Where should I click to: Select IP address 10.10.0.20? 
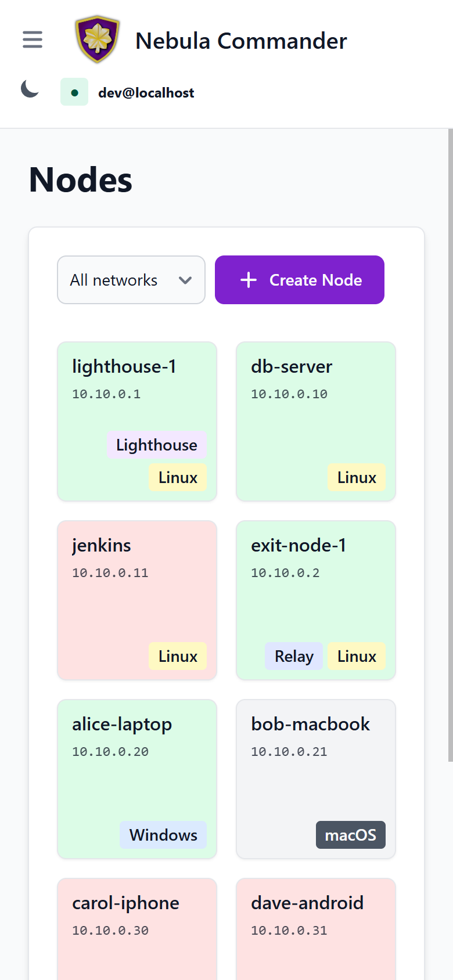(x=110, y=752)
